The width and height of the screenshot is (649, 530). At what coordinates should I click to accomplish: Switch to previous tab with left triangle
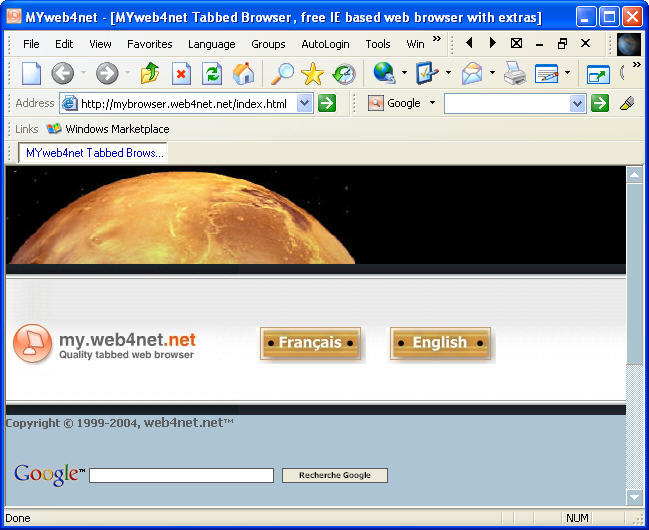tap(469, 43)
